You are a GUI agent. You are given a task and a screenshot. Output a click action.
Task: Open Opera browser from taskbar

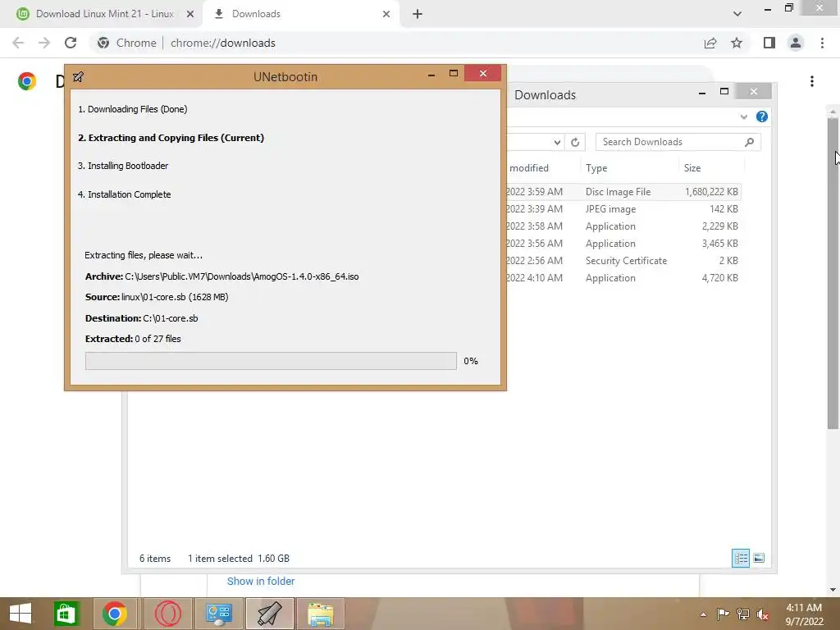(x=167, y=614)
